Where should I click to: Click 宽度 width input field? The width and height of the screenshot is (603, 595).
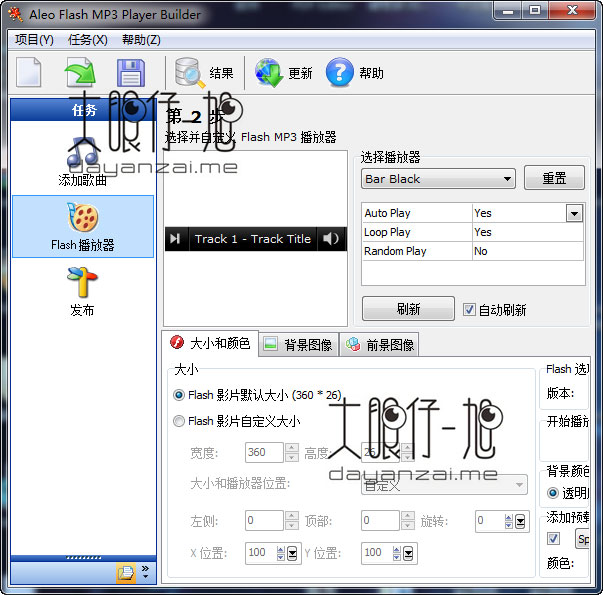click(264, 452)
